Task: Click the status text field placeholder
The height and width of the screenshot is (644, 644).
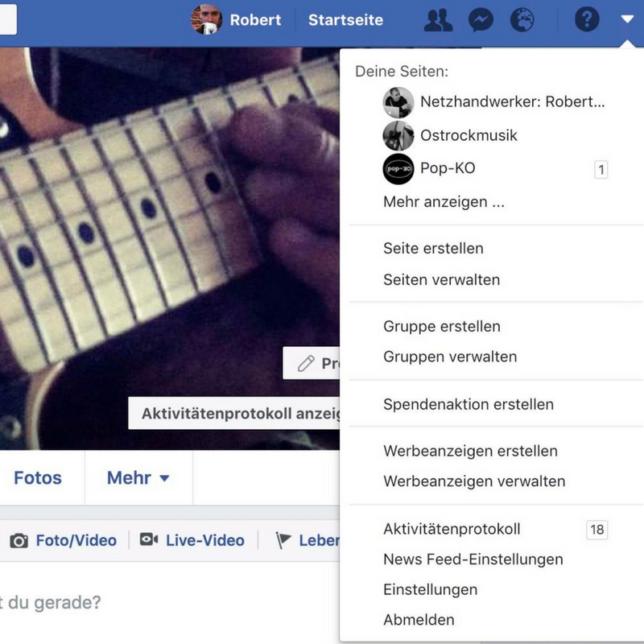Action: pos(50,602)
